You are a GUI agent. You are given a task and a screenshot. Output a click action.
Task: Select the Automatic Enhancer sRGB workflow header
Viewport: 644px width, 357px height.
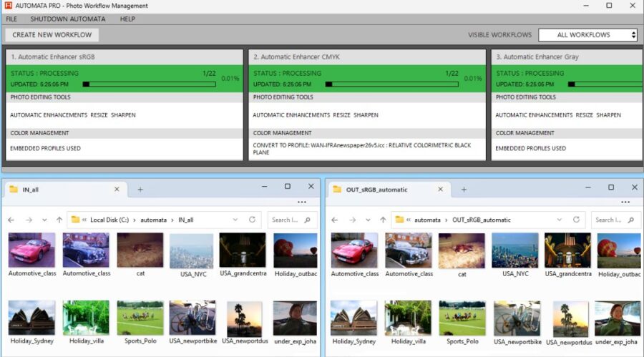coord(125,57)
